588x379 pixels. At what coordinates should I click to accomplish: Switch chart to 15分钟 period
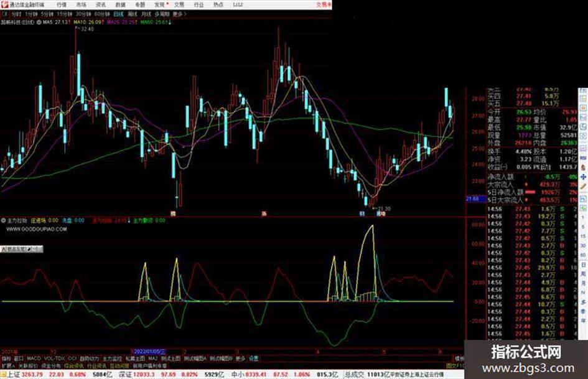(x=65, y=14)
